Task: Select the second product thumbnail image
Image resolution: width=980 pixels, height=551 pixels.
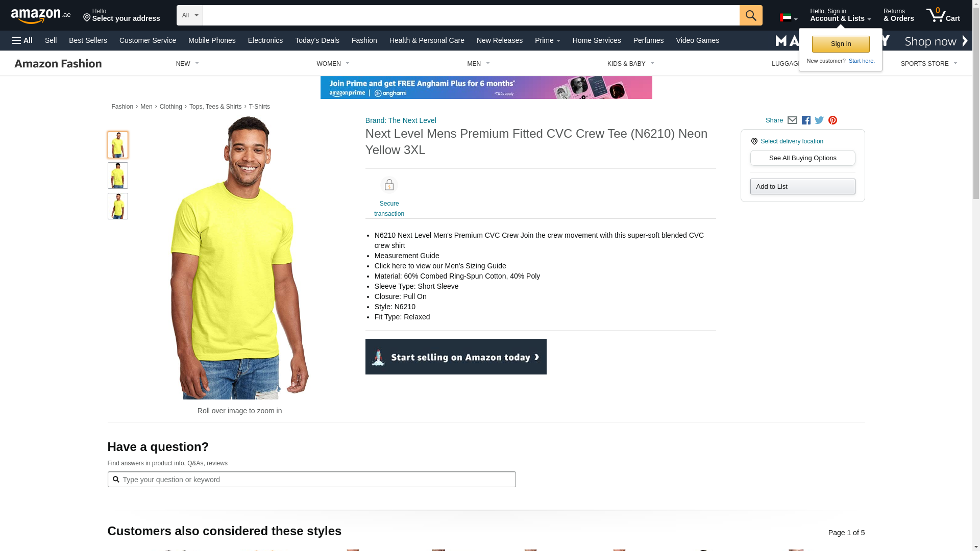Action: click(118, 176)
